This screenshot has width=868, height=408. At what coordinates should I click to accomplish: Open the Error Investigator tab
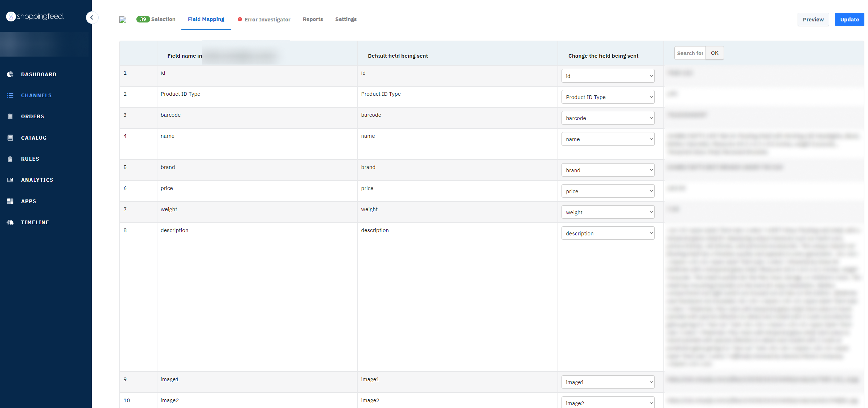264,20
